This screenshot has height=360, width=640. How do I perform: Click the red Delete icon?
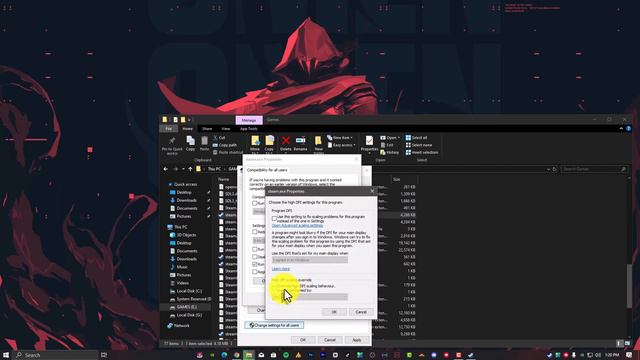pos(286,141)
